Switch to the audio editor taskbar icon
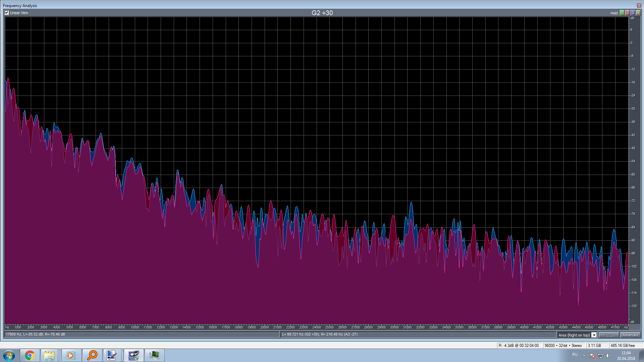The image size is (644, 362). (133, 355)
